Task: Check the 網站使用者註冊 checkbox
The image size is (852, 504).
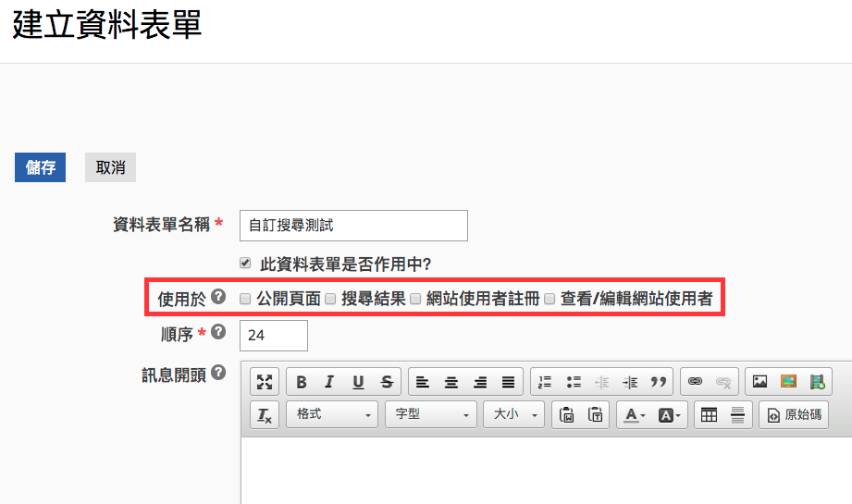Action: tap(415, 299)
